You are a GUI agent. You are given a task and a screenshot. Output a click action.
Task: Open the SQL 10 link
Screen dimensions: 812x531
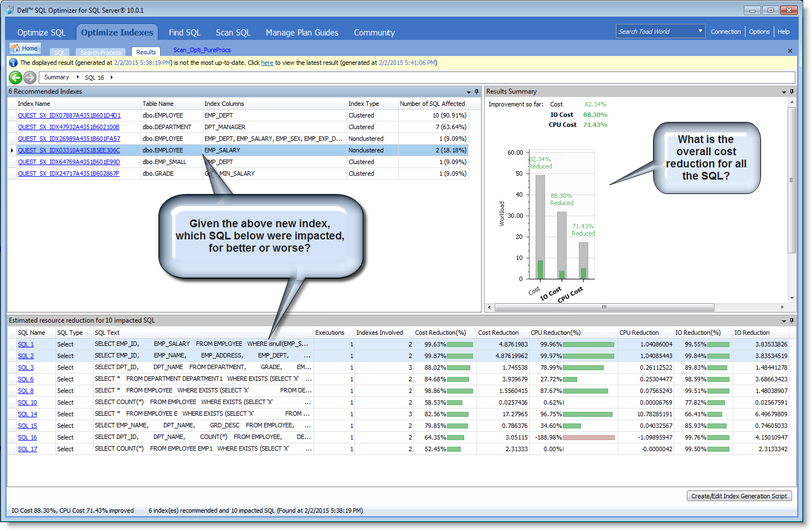point(27,402)
